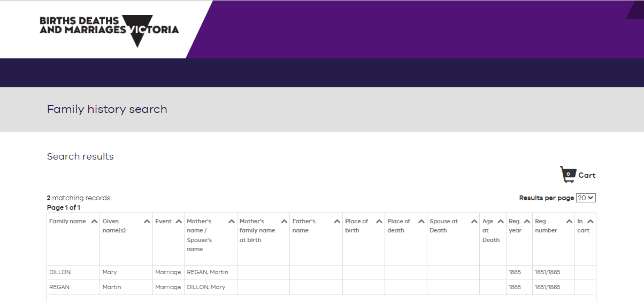Sort by Age at Death arrow
The height and width of the screenshot is (302, 644).
point(501,222)
